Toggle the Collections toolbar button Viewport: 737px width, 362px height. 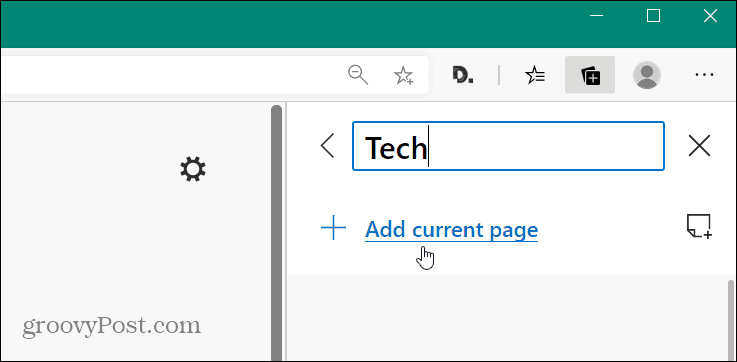tap(590, 75)
